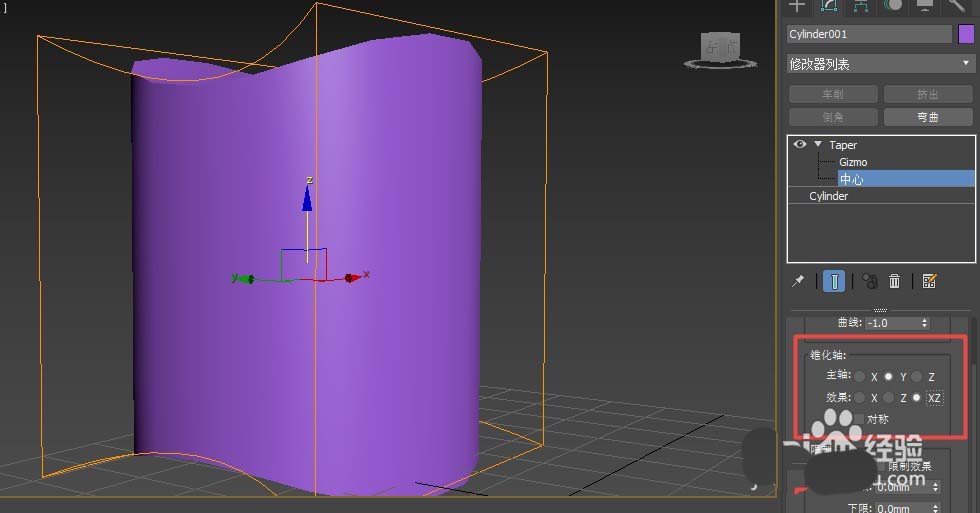Set 主轴 primary axis to Z
980x513 pixels.
917,376
